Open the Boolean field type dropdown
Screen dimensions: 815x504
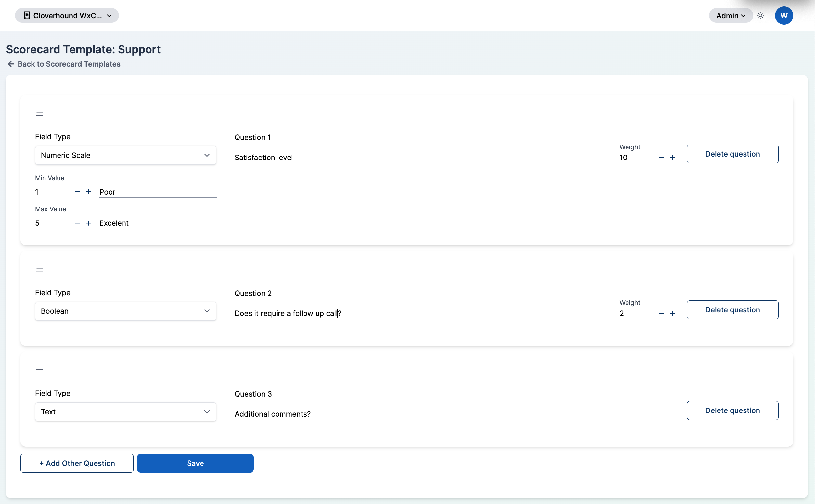tap(126, 311)
